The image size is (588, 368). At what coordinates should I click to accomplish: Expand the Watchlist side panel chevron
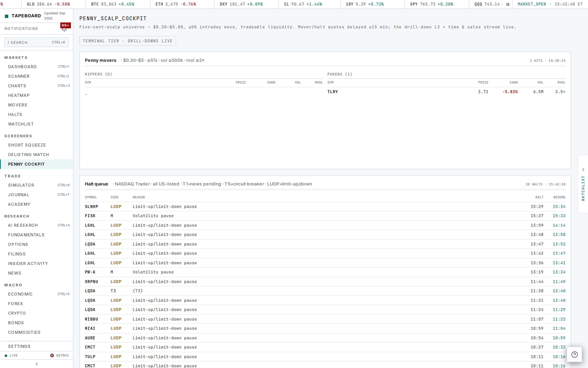coord(583,170)
